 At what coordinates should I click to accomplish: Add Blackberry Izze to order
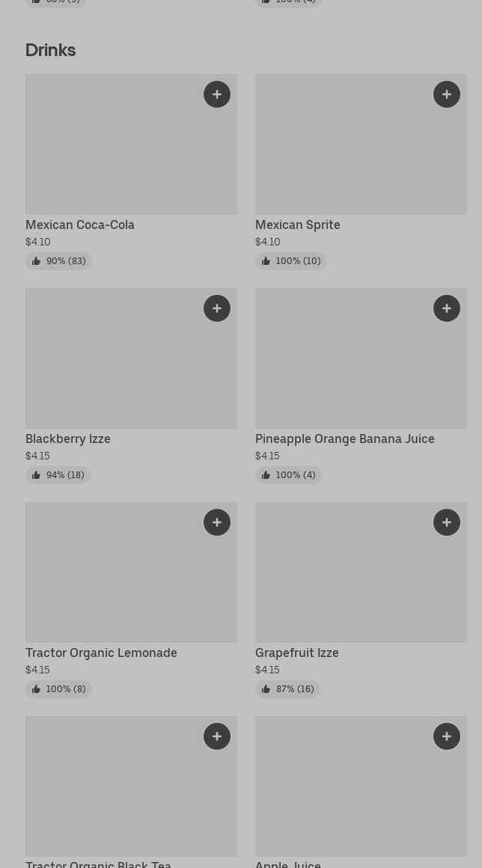tap(217, 308)
